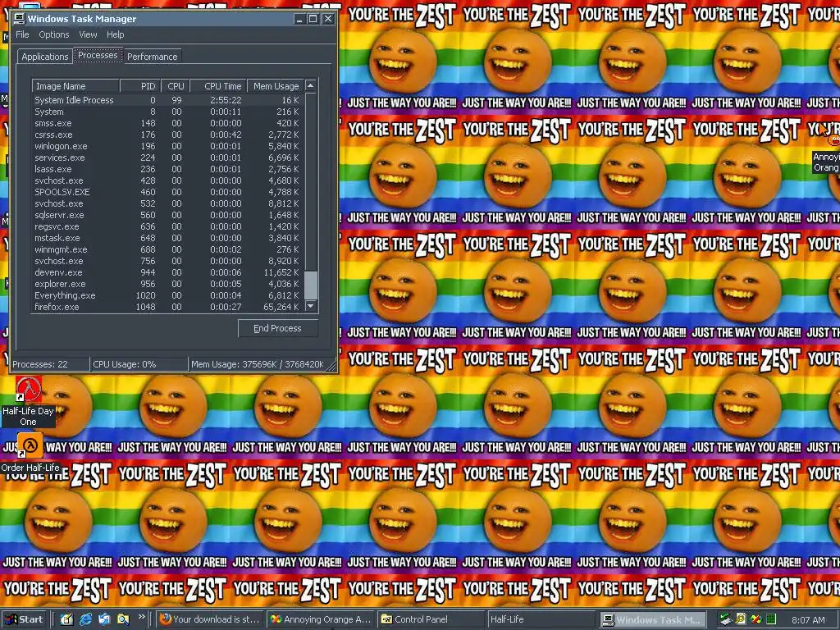Image resolution: width=840 pixels, height=630 pixels.
Task: Sort processes by PID column header
Action: coord(139,85)
